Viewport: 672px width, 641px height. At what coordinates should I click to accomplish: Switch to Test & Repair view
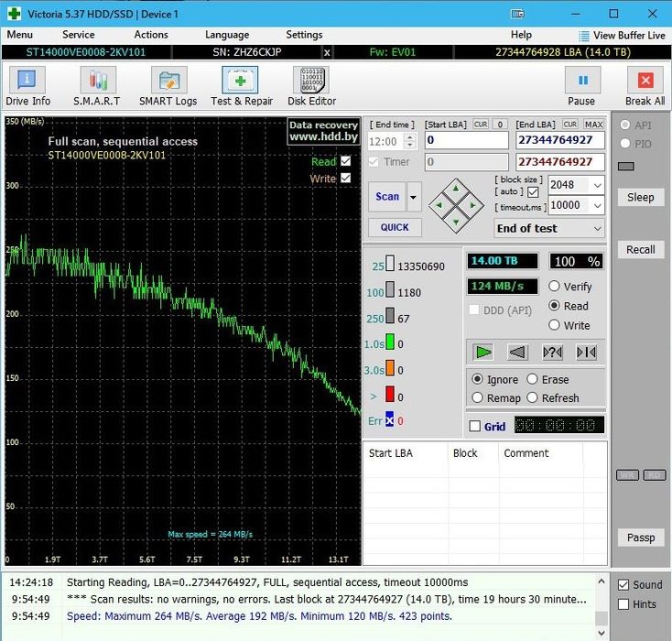tap(242, 86)
